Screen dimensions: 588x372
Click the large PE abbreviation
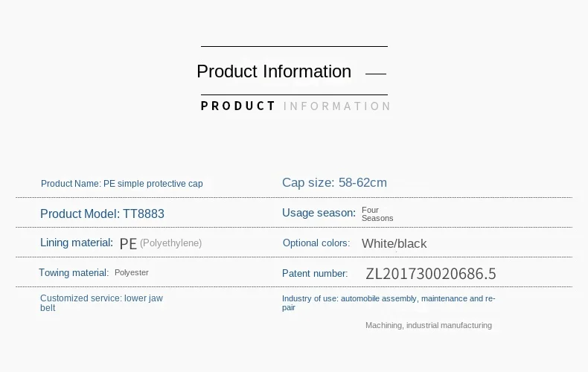128,244
